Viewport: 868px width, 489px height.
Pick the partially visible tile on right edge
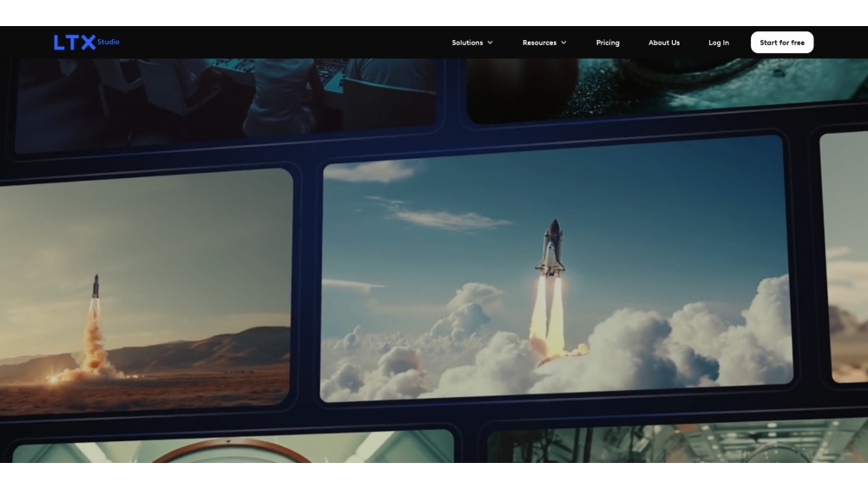846,261
